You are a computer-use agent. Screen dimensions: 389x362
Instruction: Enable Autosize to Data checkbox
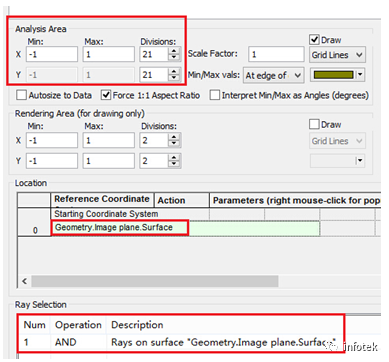click(x=21, y=95)
